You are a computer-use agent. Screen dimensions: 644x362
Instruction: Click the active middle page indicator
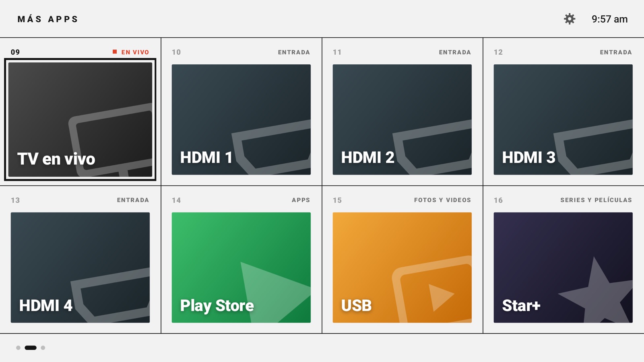click(x=31, y=348)
